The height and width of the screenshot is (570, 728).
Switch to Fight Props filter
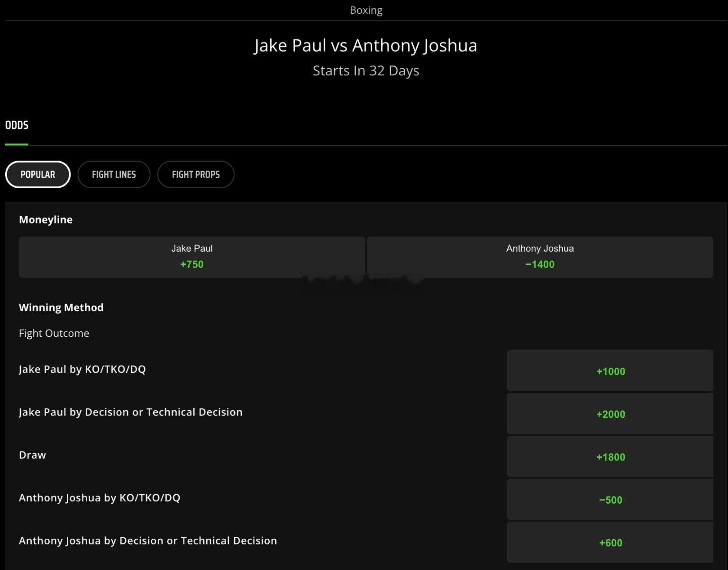tap(196, 174)
